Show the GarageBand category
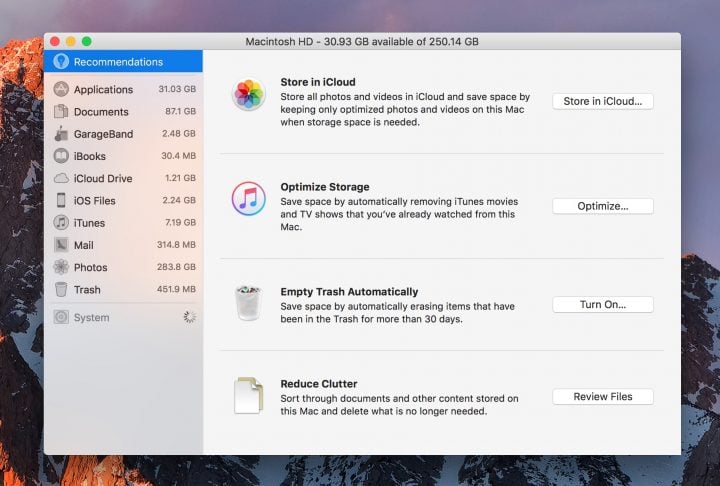720x486 pixels. click(x=123, y=134)
